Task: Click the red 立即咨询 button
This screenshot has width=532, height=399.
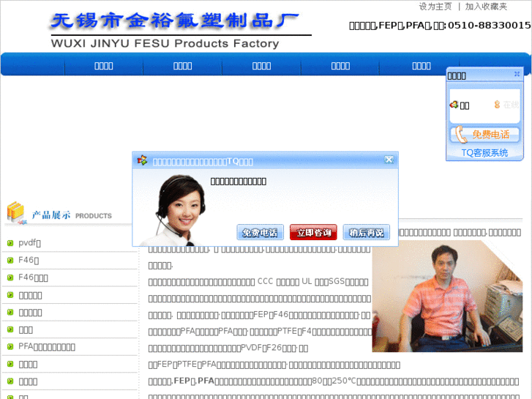Action: (x=313, y=233)
